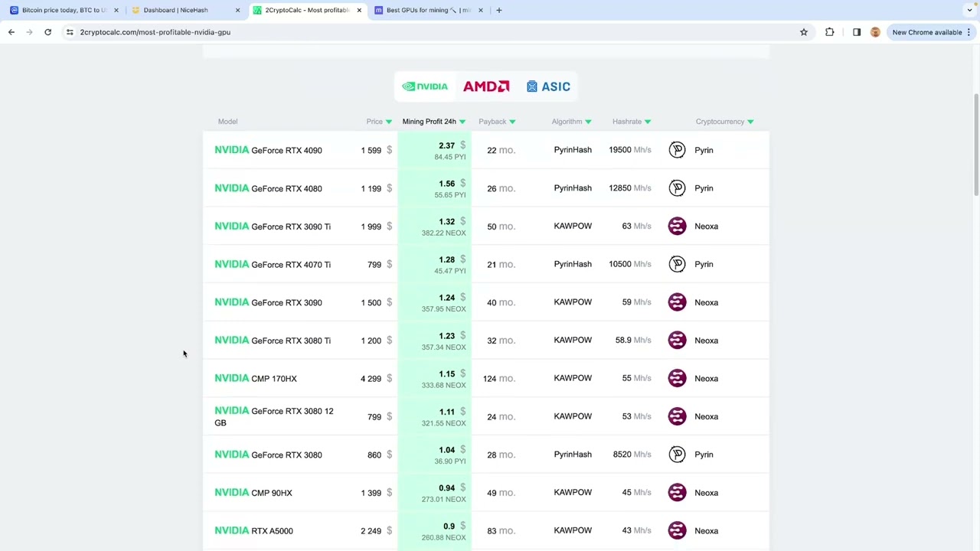
Task: Click the Neoxa coin icon in RTX 3090 Ti row
Action: click(677, 226)
